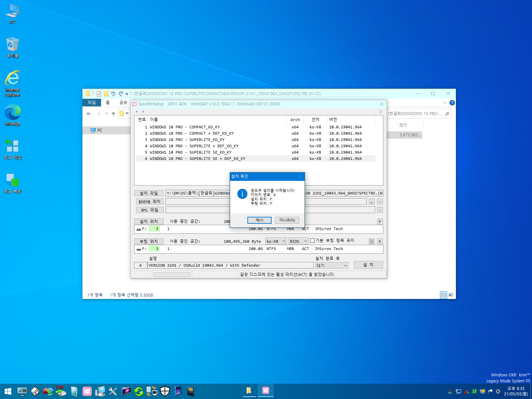Click the 부팅 위치 boot location button
This screenshot has height=399, width=532.
pyautogui.click(x=149, y=241)
